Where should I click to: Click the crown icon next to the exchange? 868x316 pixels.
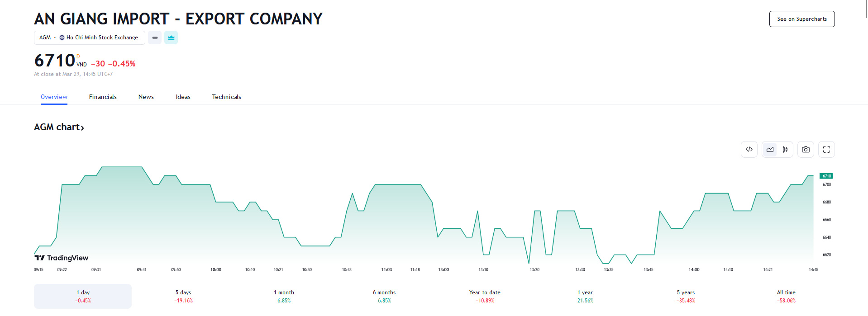point(171,38)
